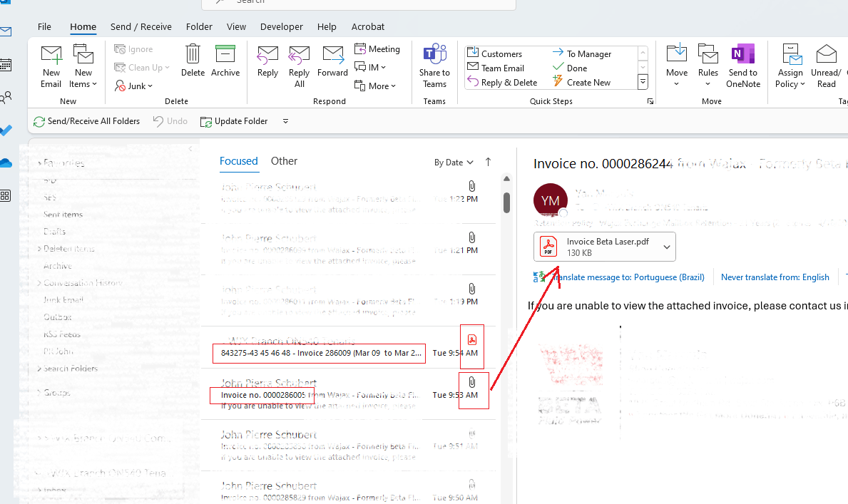The width and height of the screenshot is (848, 504).
Task: Translate message to Portuguese (Brazil)
Action: 628,277
